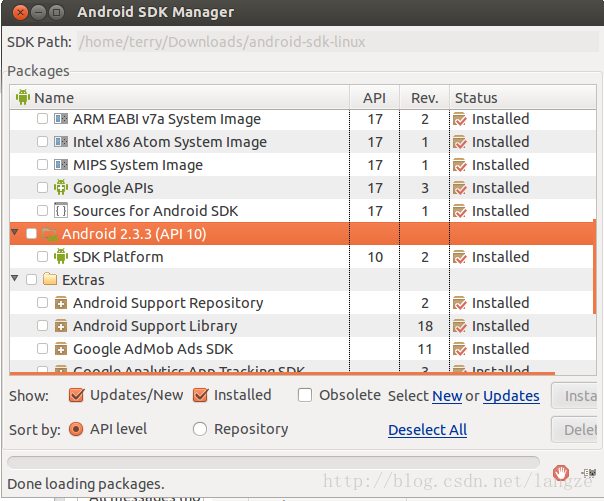604x501 pixels.
Task: Click the Android Support Library name
Action: click(x=155, y=326)
